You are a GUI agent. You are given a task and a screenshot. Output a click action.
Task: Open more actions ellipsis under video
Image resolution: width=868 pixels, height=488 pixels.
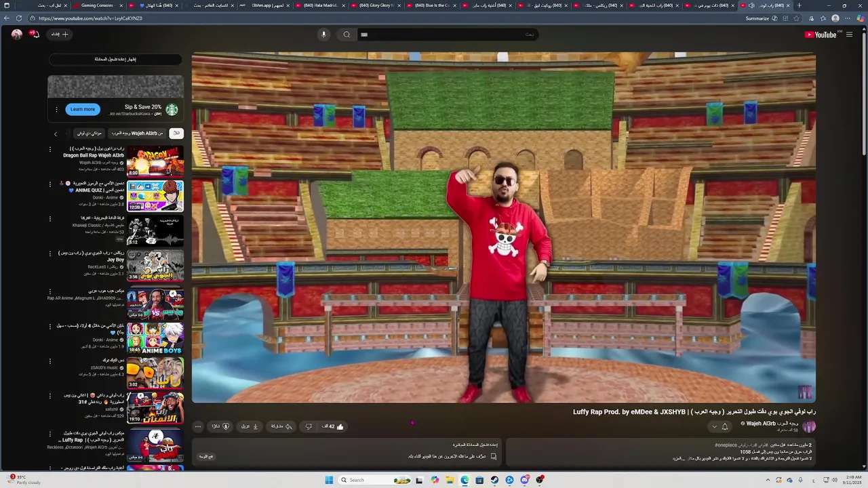(x=198, y=426)
